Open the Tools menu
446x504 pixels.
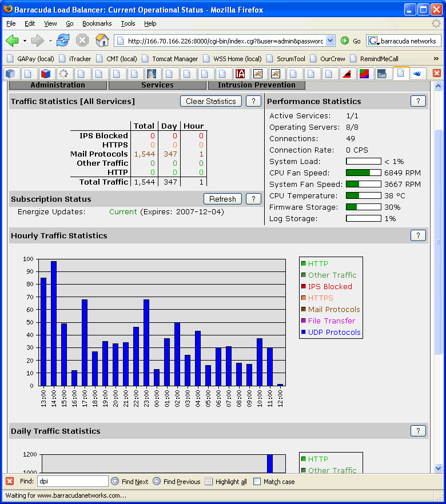[128, 23]
